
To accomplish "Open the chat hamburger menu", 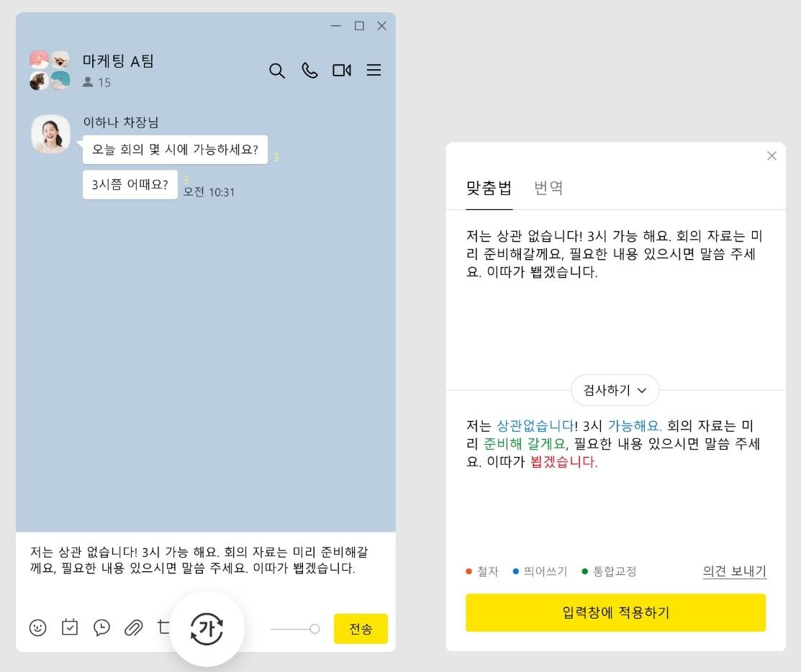I will 374,71.
